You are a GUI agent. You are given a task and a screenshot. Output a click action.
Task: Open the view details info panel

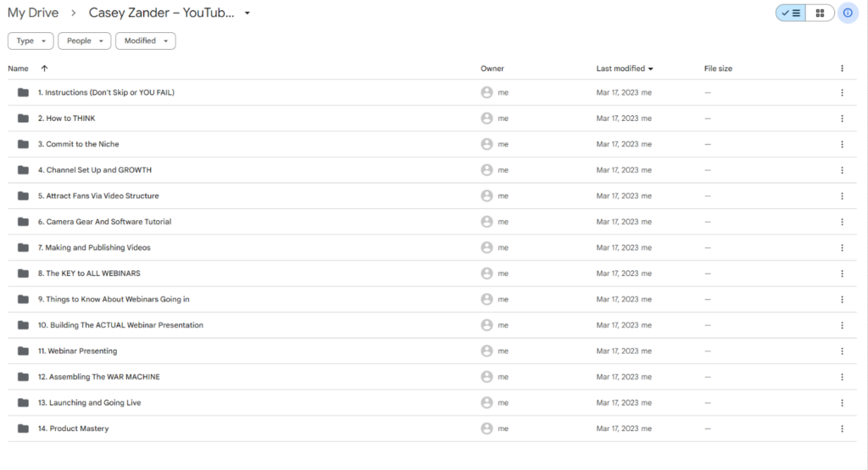[x=848, y=14]
